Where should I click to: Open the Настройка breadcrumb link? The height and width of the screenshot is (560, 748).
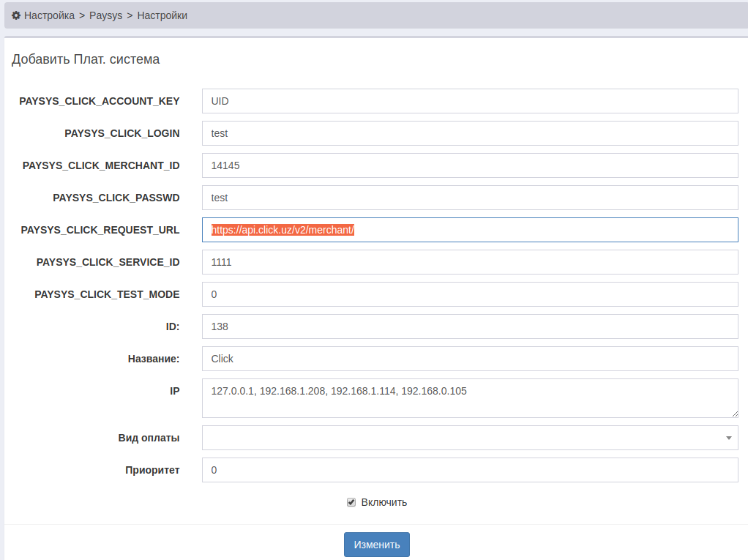pyautogui.click(x=49, y=15)
